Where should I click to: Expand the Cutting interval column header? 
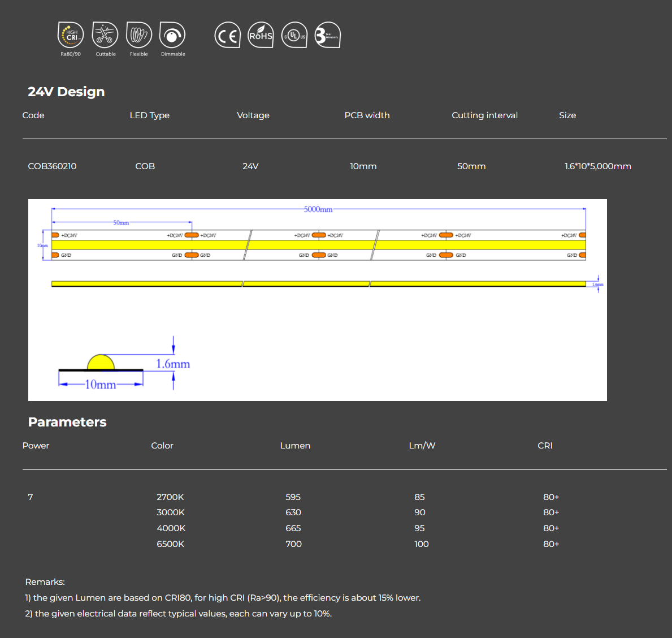tap(484, 115)
